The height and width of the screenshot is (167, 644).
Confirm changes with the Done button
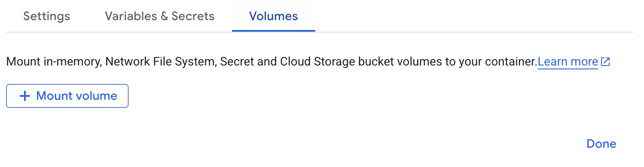click(601, 144)
